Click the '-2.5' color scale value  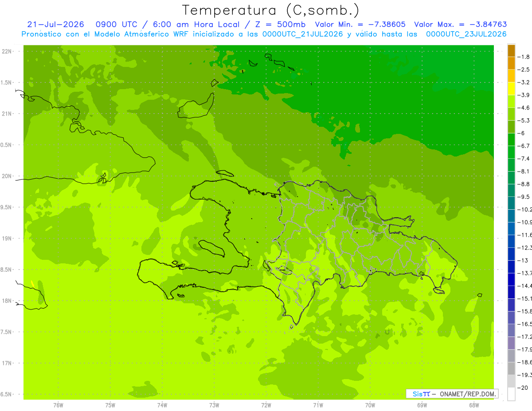(x=524, y=70)
